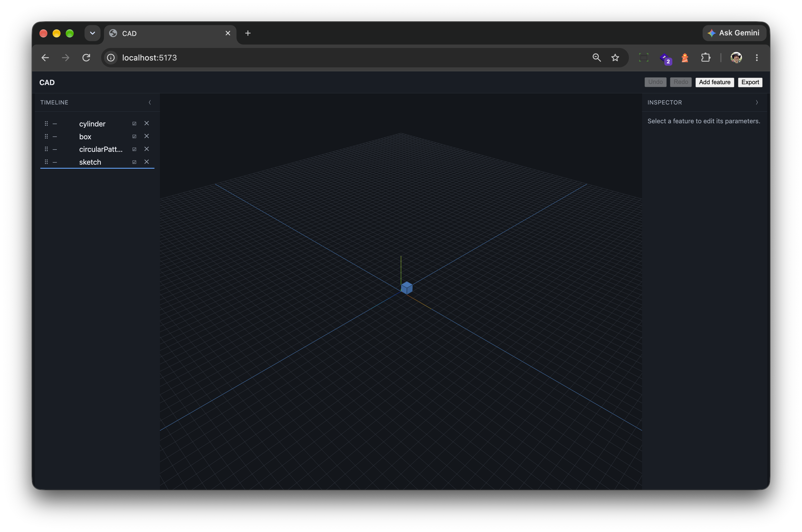The width and height of the screenshot is (802, 532).
Task: Remove the circularPatt... feature via X
Action: tap(147, 149)
